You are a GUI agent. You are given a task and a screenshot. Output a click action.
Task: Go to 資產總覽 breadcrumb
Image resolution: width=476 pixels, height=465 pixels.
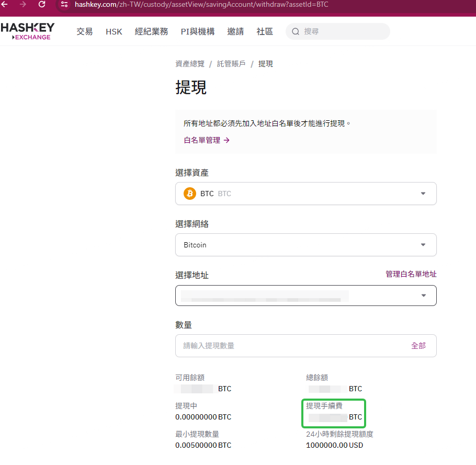coord(190,64)
